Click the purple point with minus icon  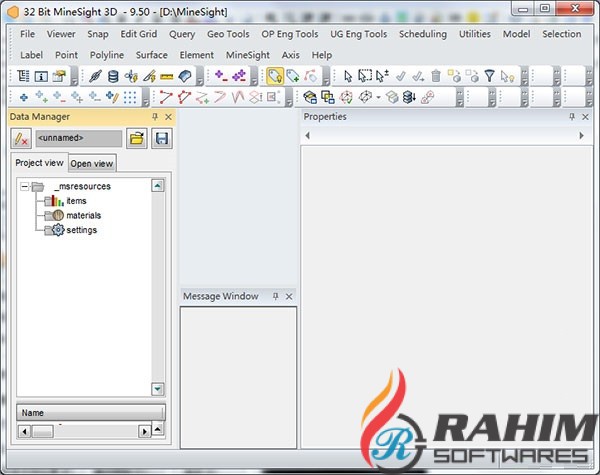(x=221, y=75)
